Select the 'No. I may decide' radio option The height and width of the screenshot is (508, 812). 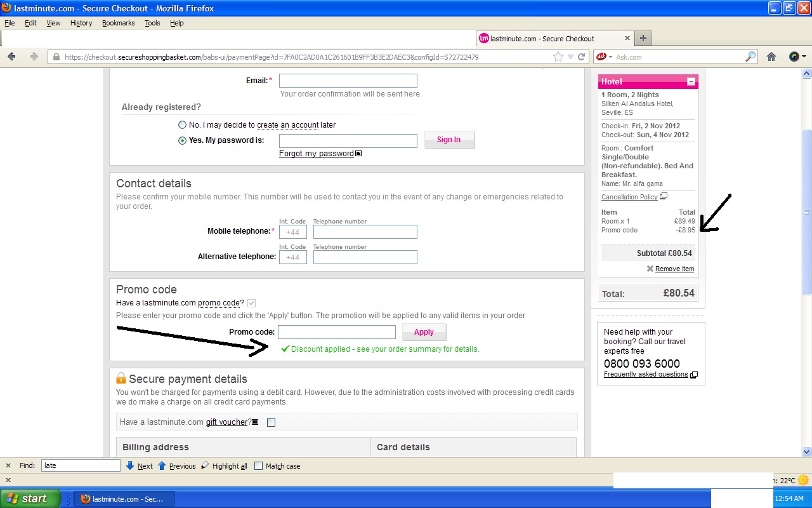point(183,125)
